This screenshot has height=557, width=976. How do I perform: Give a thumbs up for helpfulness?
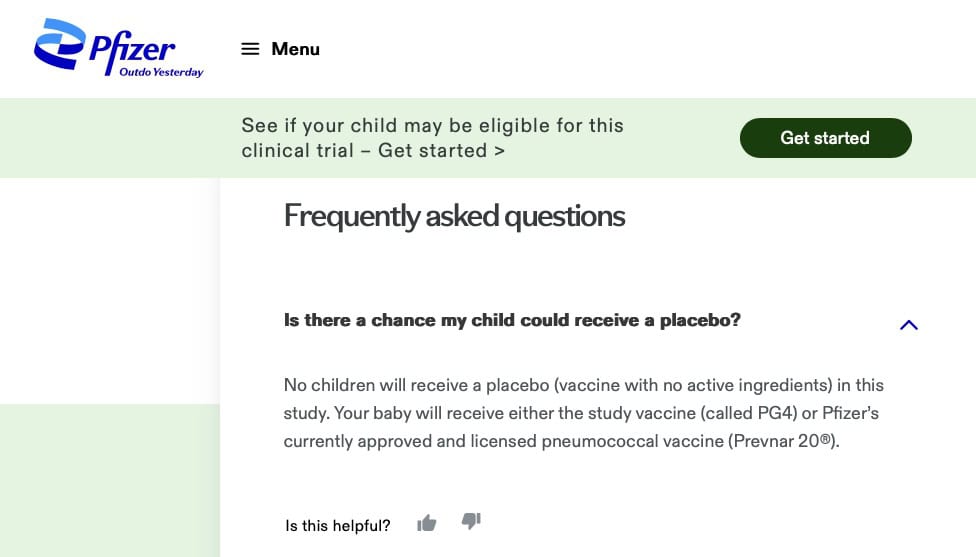click(x=427, y=523)
